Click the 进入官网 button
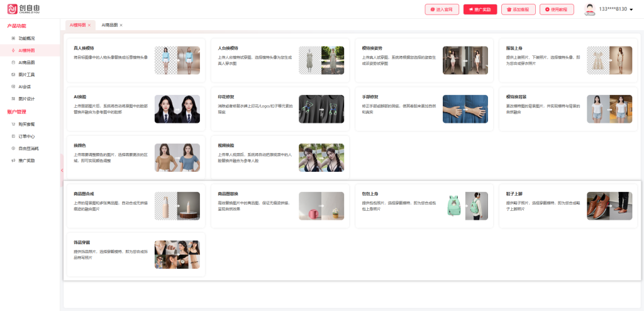Viewport: 644px width, 311px height. point(442,9)
